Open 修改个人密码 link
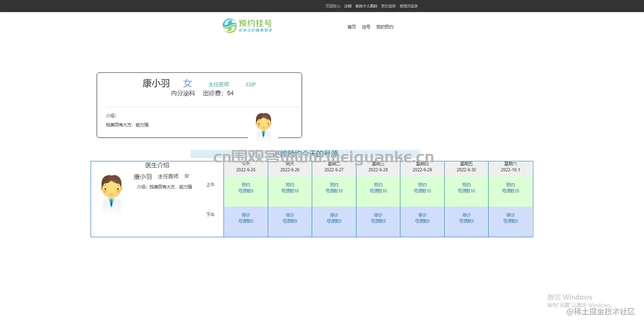The width and height of the screenshot is (644, 325). pos(366,6)
